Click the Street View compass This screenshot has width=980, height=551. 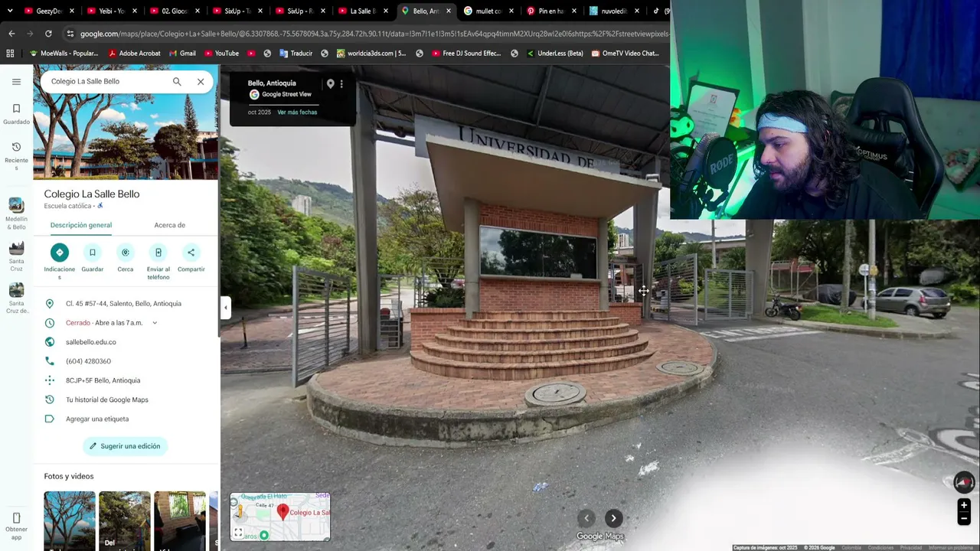coord(964,482)
